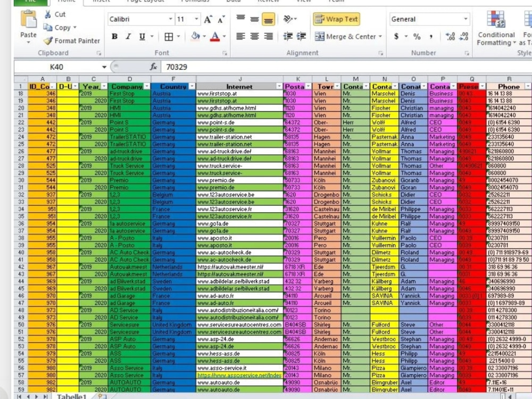The height and width of the screenshot is (399, 532).
Task: Apply Percent Style format
Action: (417, 36)
